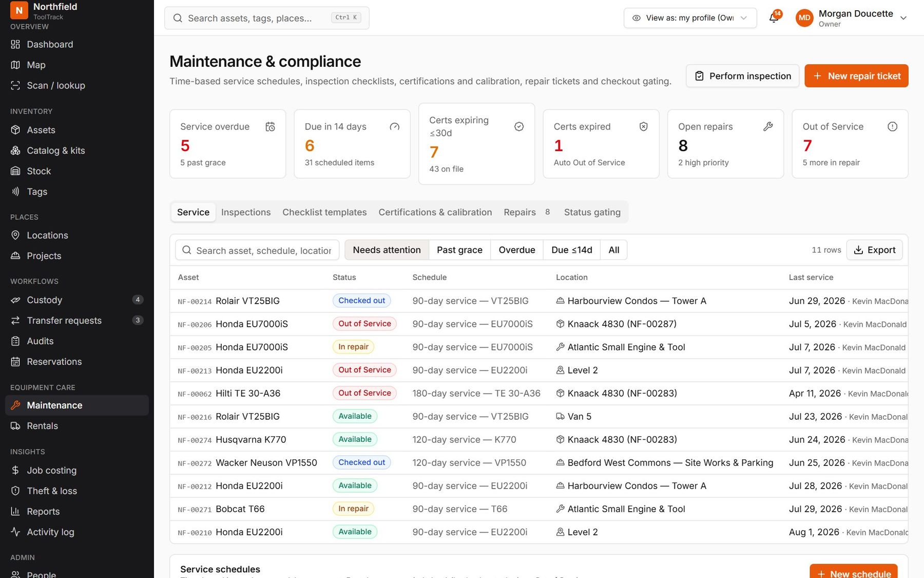This screenshot has width=924, height=578.
Task: Click the Certs expired shield icon
Action: pyautogui.click(x=644, y=126)
